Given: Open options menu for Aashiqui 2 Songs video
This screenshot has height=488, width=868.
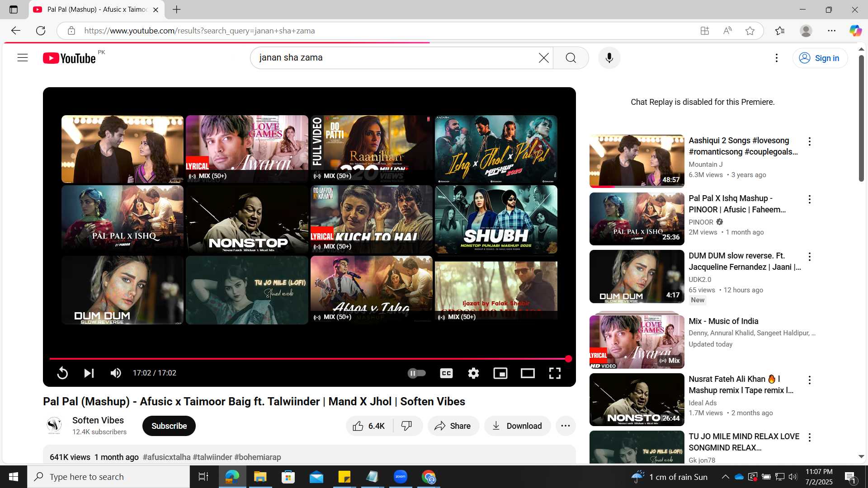Looking at the screenshot, I should 809,141.
